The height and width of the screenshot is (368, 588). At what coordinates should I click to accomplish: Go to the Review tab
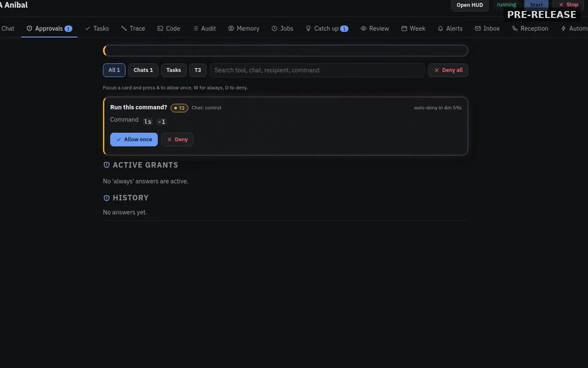pyautogui.click(x=375, y=29)
